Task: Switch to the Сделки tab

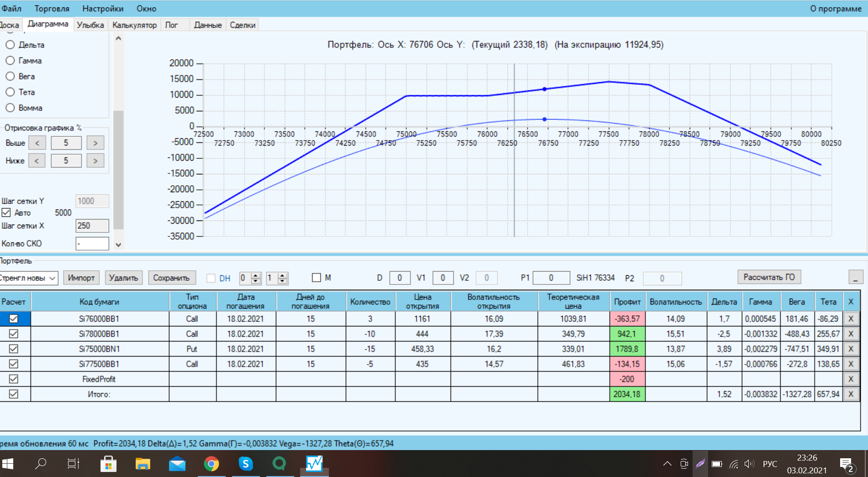Action: pos(243,25)
